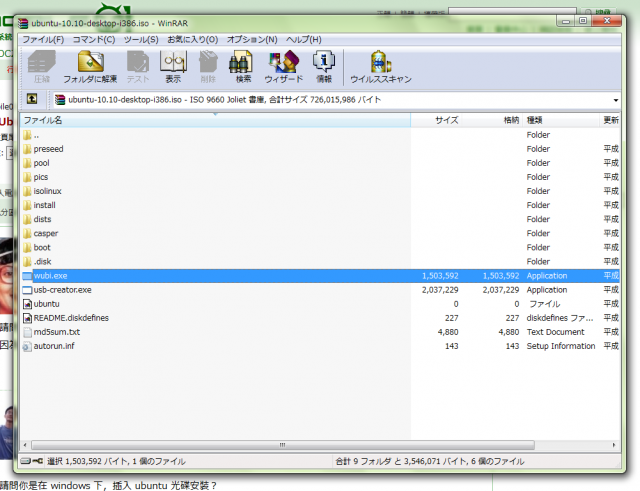Click the Text Document type cell
Viewport: 640px width, 491px height.
pos(556,332)
